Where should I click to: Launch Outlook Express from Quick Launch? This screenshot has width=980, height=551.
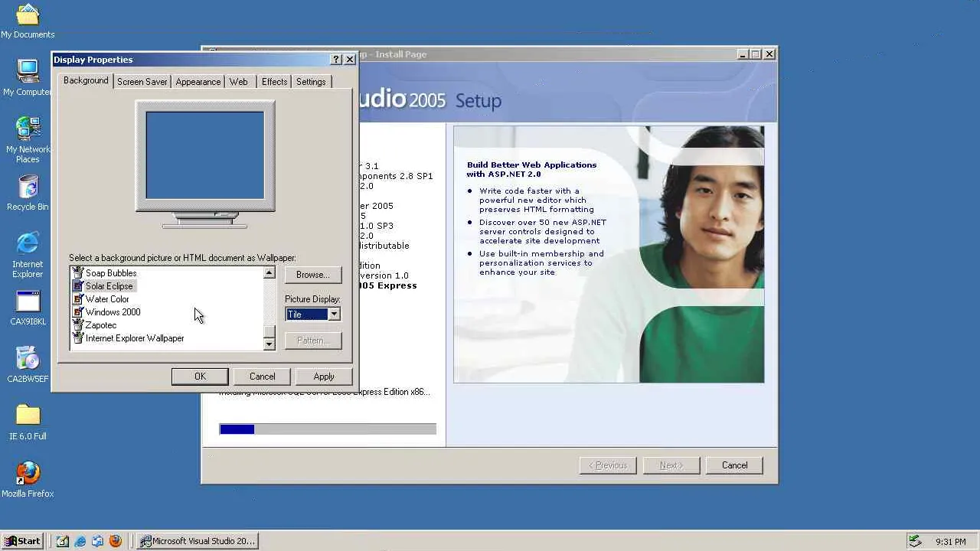pyautogui.click(x=98, y=541)
